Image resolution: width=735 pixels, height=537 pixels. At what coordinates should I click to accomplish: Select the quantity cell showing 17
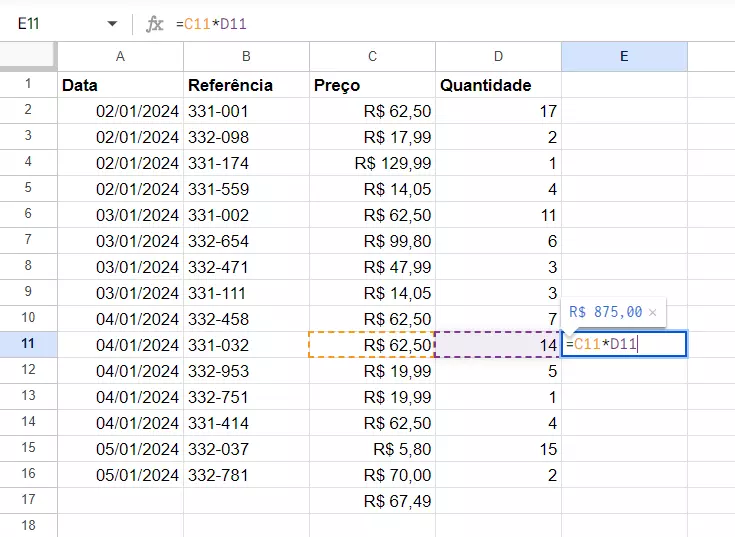click(x=498, y=111)
